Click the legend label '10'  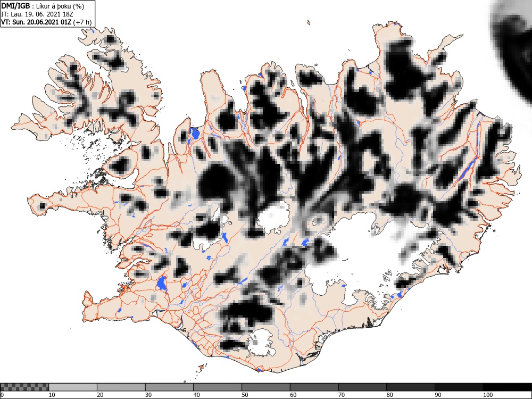coord(52,395)
